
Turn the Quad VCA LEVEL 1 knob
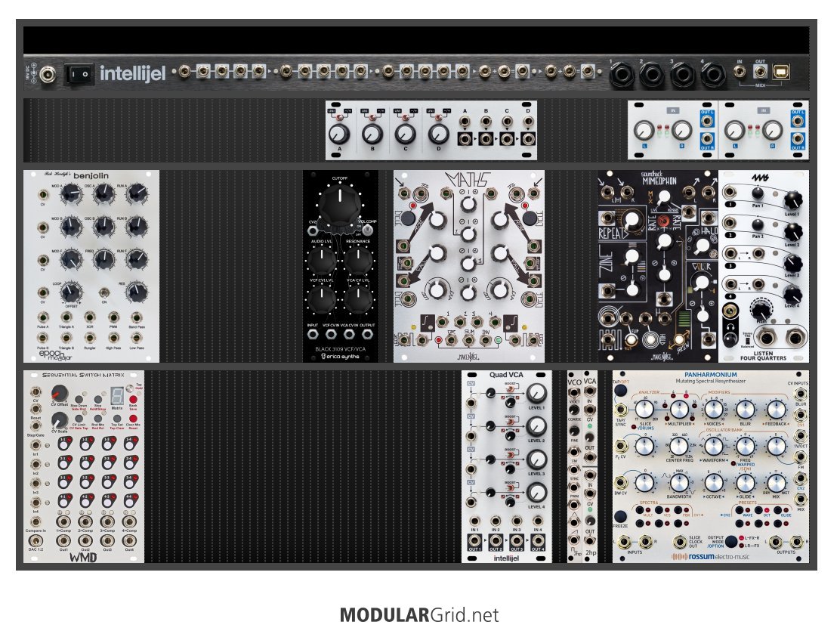pyautogui.click(x=536, y=394)
